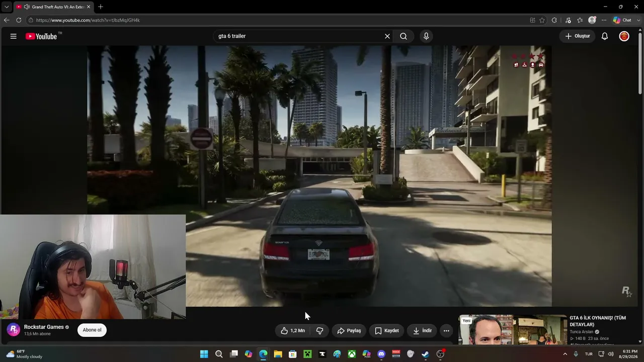644x362 pixels.
Task: Reload the YouTube page
Action: [19, 20]
